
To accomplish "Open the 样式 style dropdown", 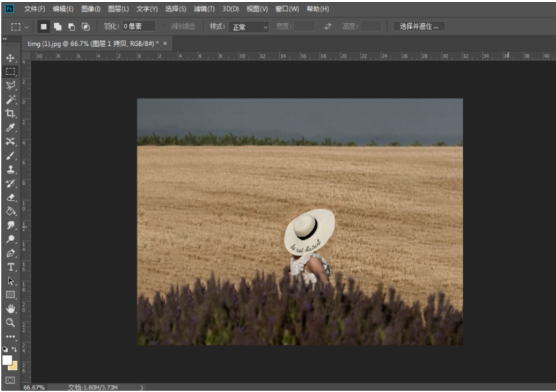I will (249, 27).
